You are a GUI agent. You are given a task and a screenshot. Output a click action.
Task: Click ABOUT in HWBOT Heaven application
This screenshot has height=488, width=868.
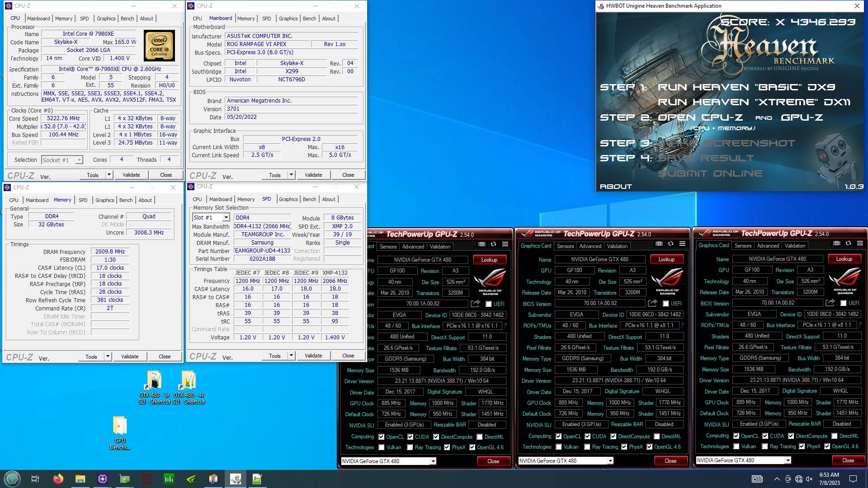point(616,187)
